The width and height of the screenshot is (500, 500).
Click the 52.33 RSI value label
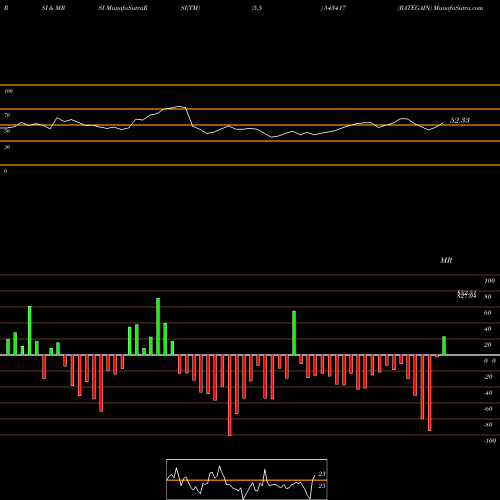coord(460,120)
